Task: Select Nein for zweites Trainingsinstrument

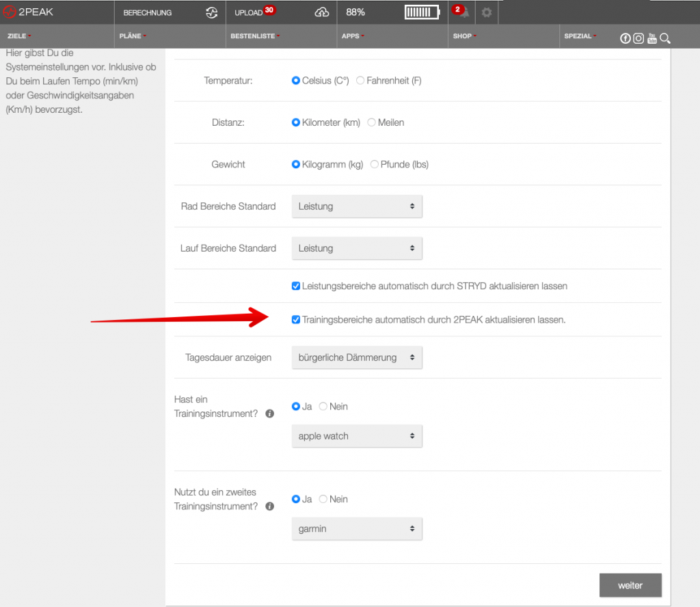Action: 323,499
